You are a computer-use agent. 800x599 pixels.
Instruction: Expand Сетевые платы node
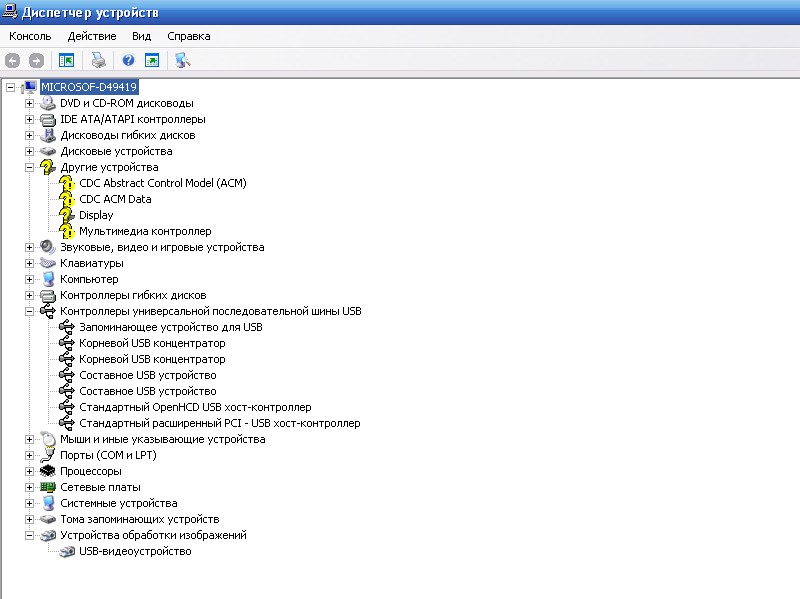pyautogui.click(x=30, y=487)
